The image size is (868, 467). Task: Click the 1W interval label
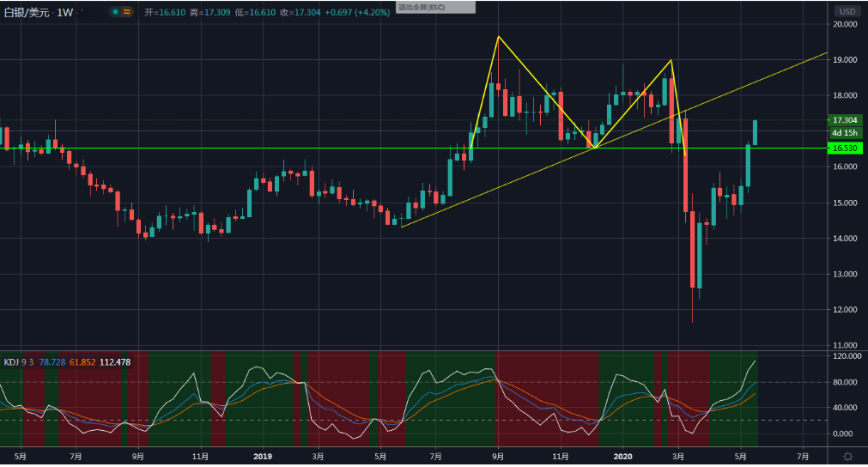(64, 12)
